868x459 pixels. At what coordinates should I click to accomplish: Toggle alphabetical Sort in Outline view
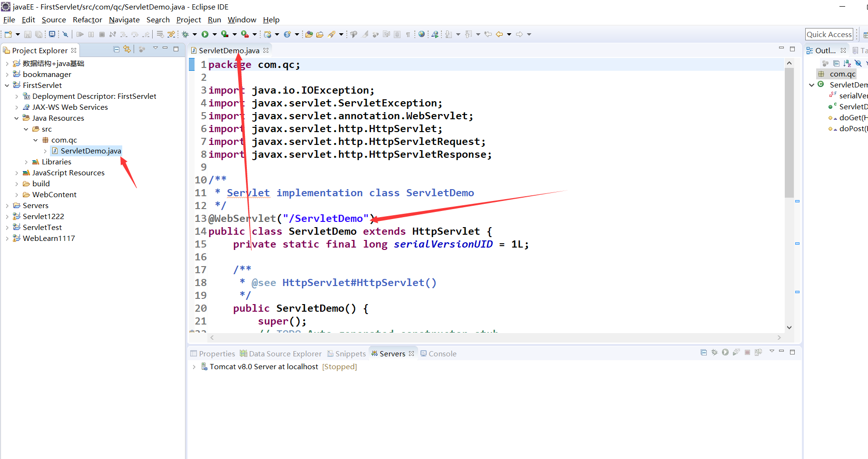[x=847, y=63]
